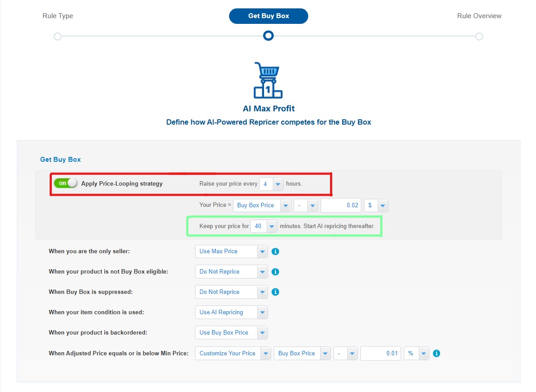Open minus operator dropdown in Min Price row
This screenshot has width=536, height=392.
point(345,354)
